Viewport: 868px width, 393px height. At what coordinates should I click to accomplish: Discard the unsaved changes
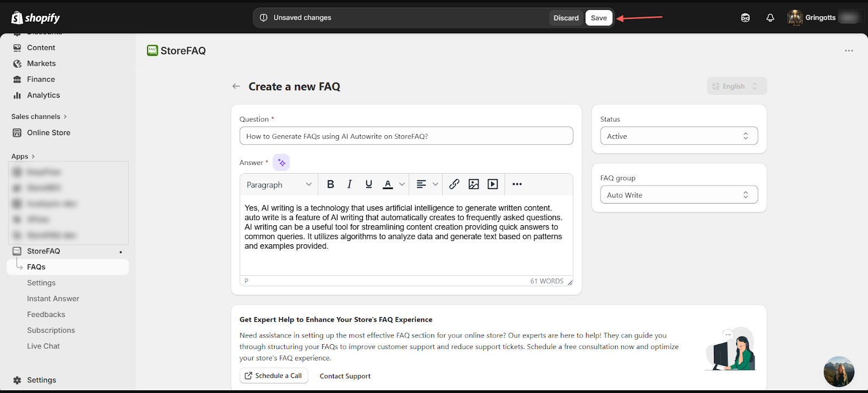point(566,18)
